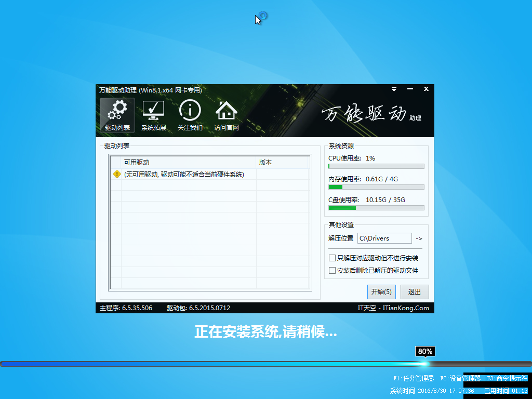
Task: Click the 80% installation progress bar
Action: [x=425, y=351]
